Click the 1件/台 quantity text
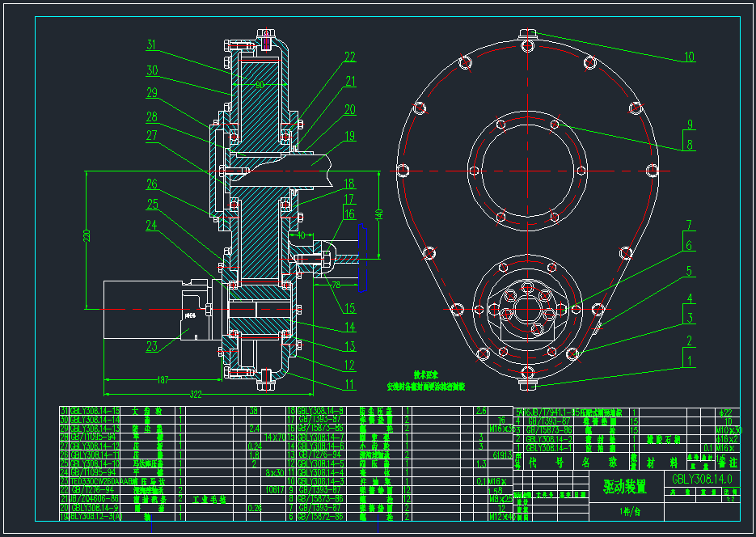756x537 pixels. click(x=630, y=512)
